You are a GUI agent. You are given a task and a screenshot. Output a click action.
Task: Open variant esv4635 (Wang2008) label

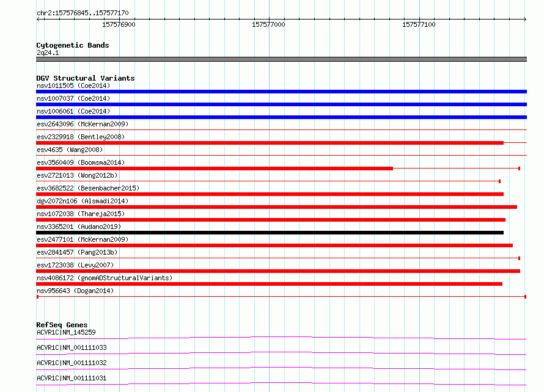tap(70, 150)
